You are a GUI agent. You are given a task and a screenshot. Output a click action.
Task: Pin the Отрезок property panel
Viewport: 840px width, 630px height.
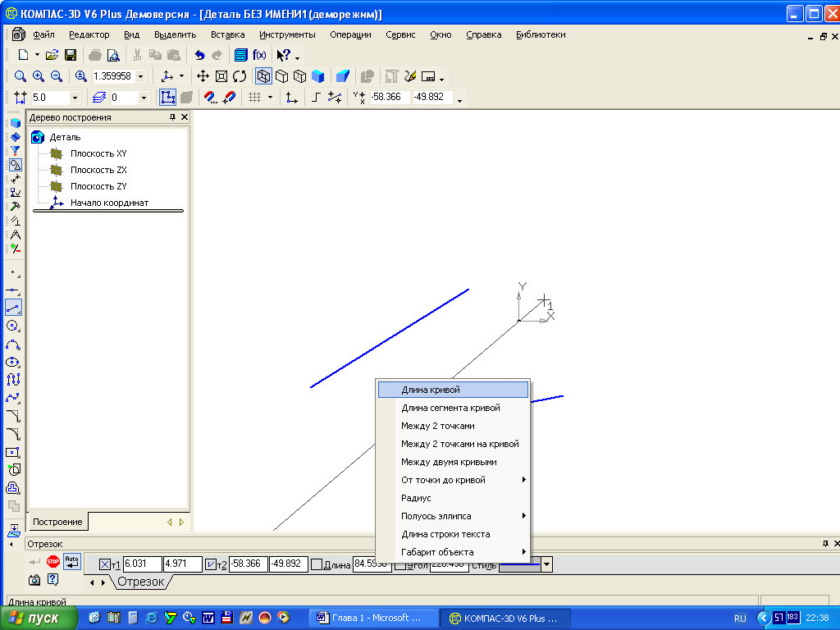(x=825, y=544)
